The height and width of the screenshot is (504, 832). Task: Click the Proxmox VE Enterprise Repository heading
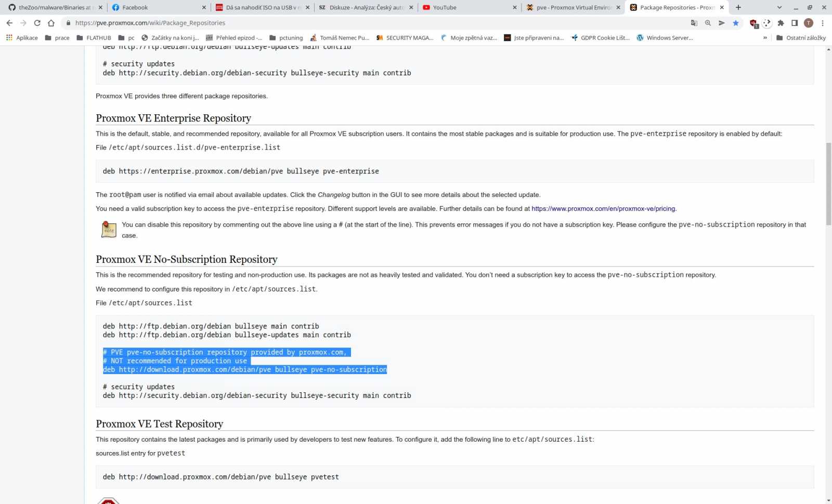(x=173, y=118)
